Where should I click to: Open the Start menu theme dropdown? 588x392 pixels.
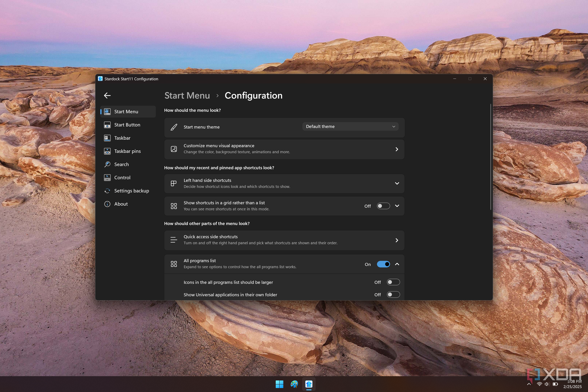[350, 126]
